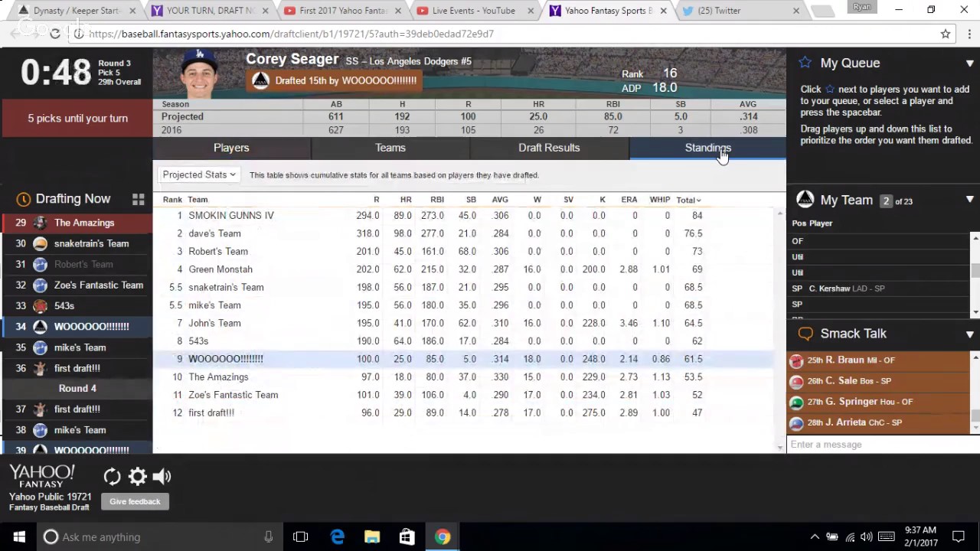Bookmark this page with star icon

(946, 34)
